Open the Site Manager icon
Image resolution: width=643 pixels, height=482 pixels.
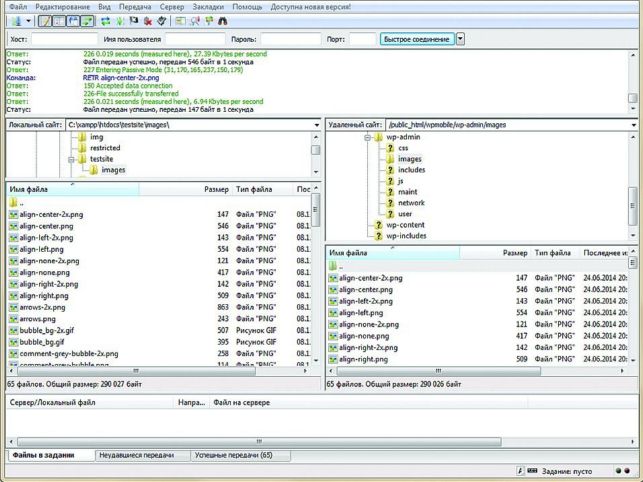pyautogui.click(x=17, y=21)
